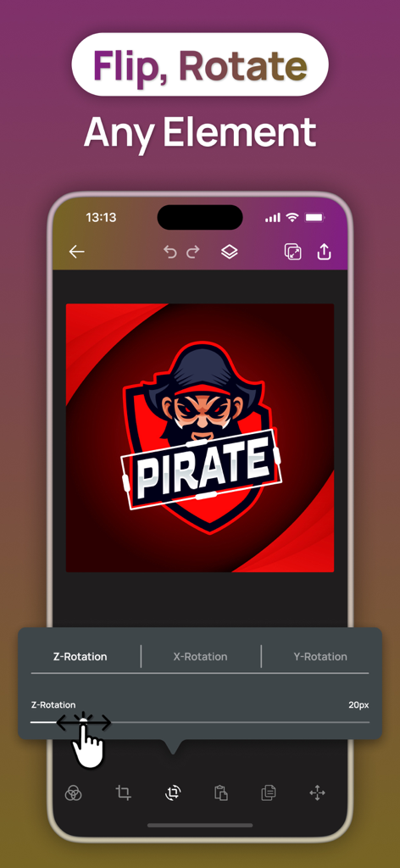This screenshot has height=868, width=400.
Task: Select the rotate tool icon
Action: click(x=173, y=793)
